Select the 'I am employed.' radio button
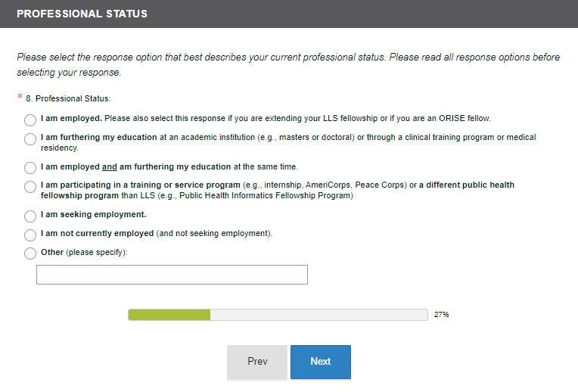Image resolution: width=578 pixels, height=392 pixels. coord(30,120)
